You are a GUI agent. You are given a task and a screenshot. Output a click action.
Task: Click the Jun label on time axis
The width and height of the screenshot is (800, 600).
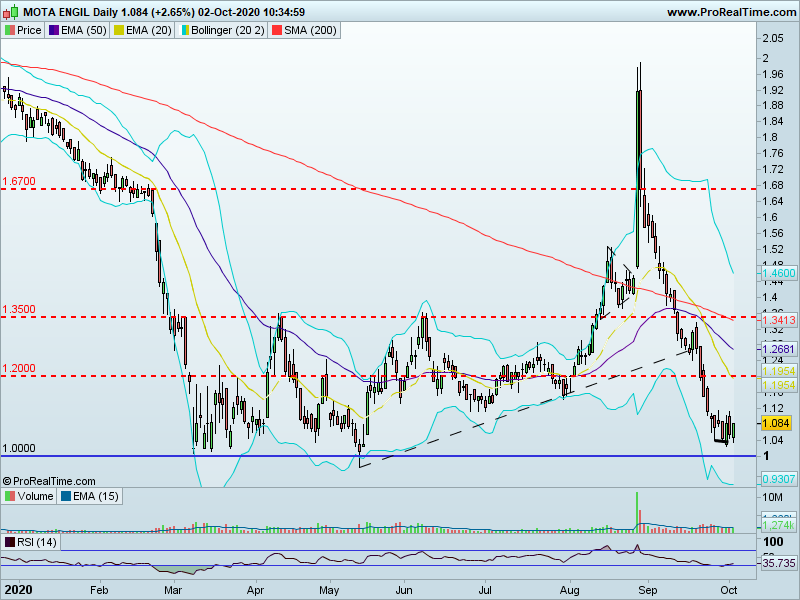click(404, 590)
